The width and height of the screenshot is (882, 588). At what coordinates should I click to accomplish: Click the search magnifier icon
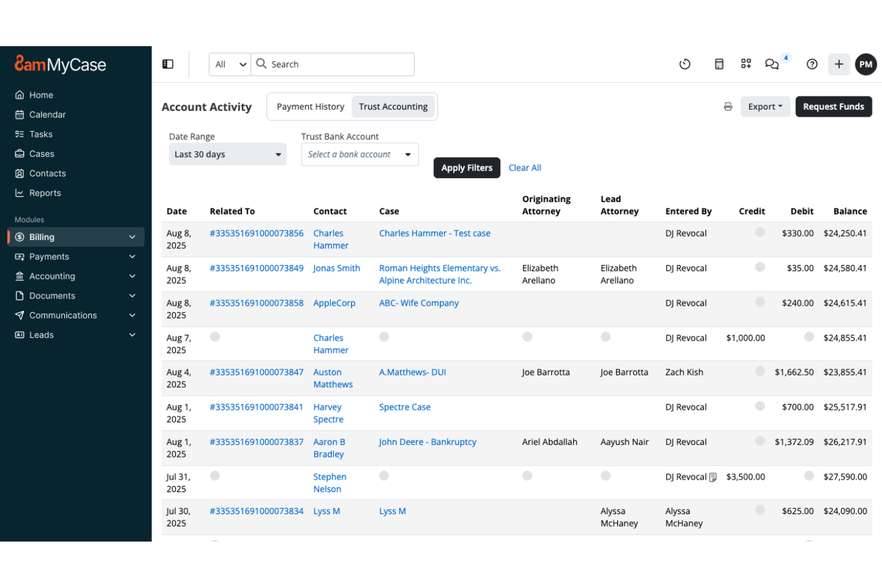click(x=261, y=63)
